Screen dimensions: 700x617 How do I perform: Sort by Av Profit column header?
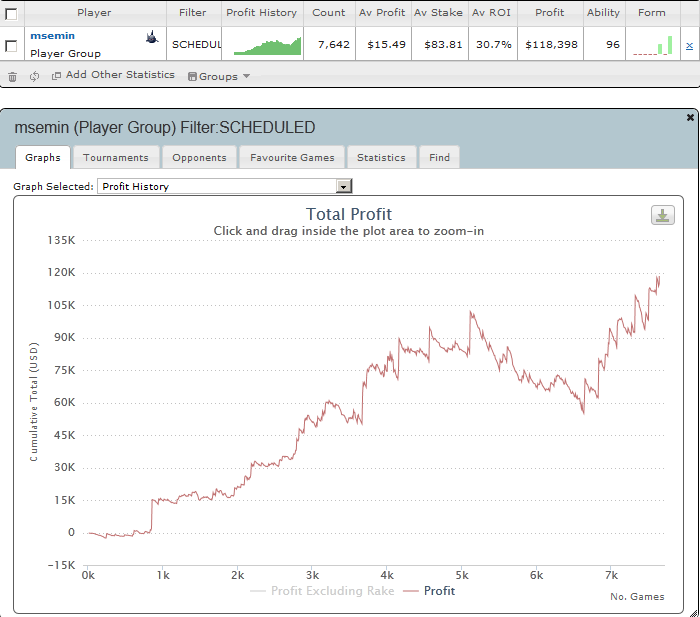pos(383,13)
